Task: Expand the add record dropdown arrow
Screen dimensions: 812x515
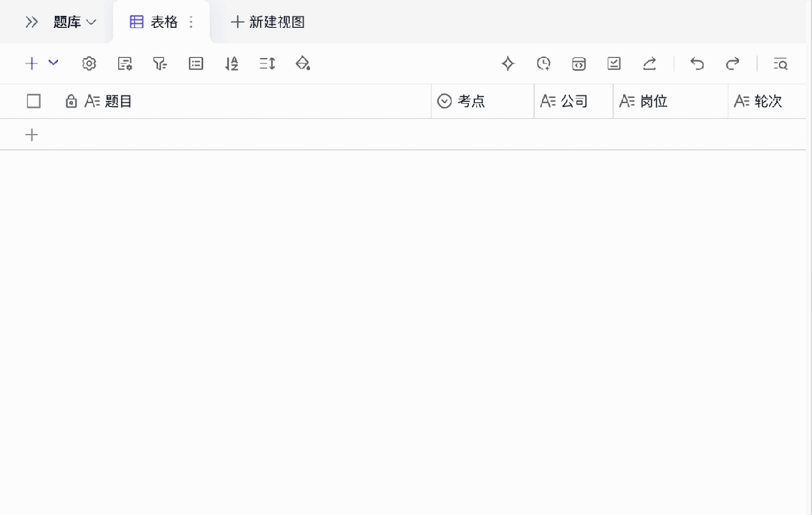Action: (53, 62)
